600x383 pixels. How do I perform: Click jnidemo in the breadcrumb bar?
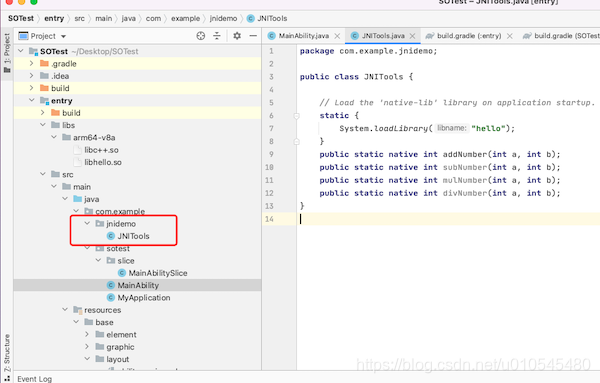pos(223,18)
